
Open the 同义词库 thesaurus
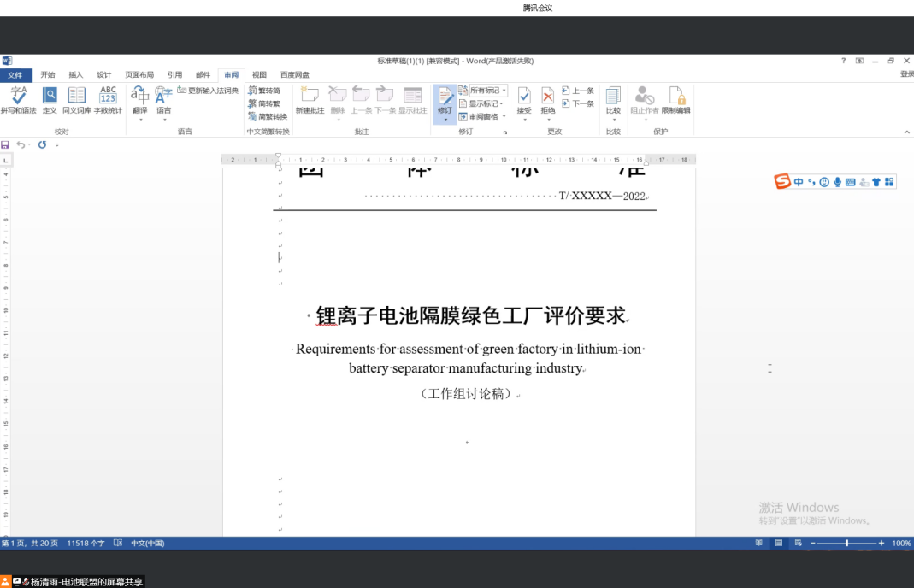pos(76,100)
